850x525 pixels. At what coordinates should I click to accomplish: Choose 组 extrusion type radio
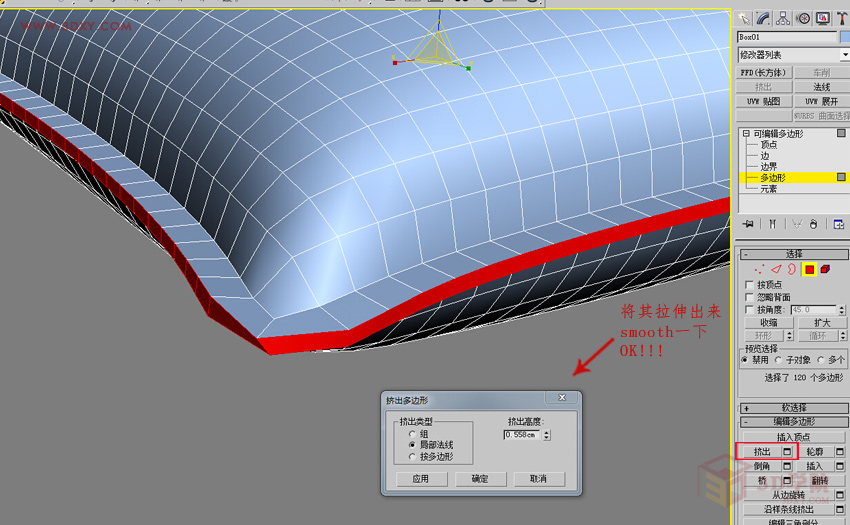tap(412, 434)
